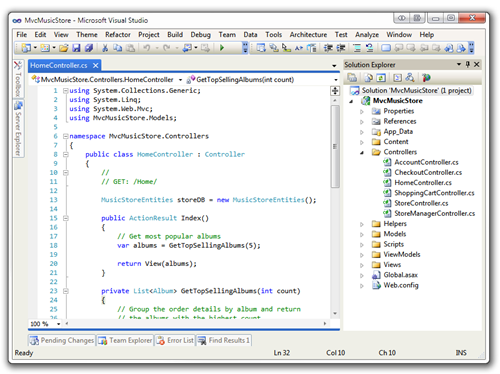This screenshot has width=500, height=374.
Task: Click the View Class Diagram icon
Action: coord(410,78)
